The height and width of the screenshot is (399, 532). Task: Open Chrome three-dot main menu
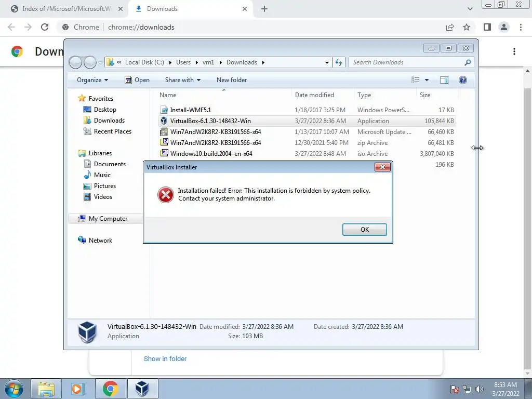(521, 27)
